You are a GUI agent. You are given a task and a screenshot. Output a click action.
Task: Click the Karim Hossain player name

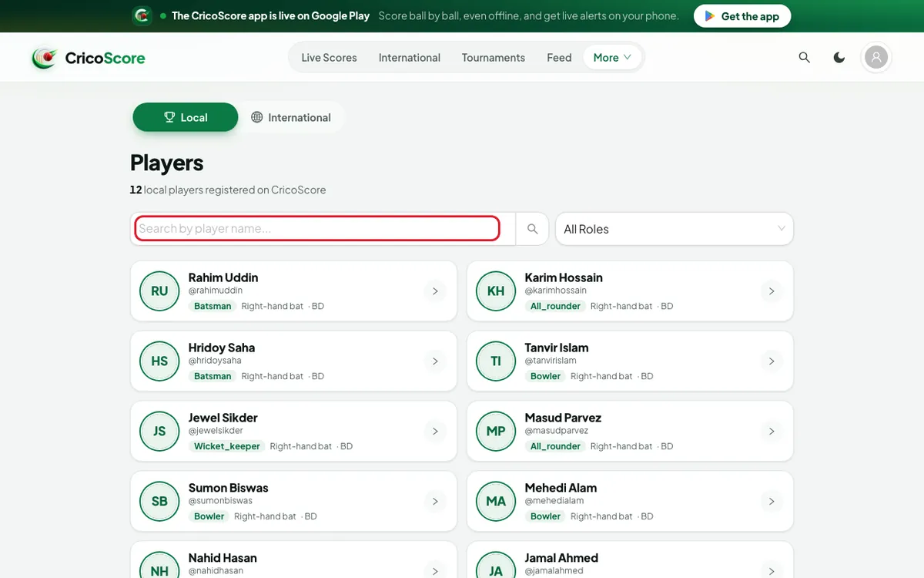564,277
